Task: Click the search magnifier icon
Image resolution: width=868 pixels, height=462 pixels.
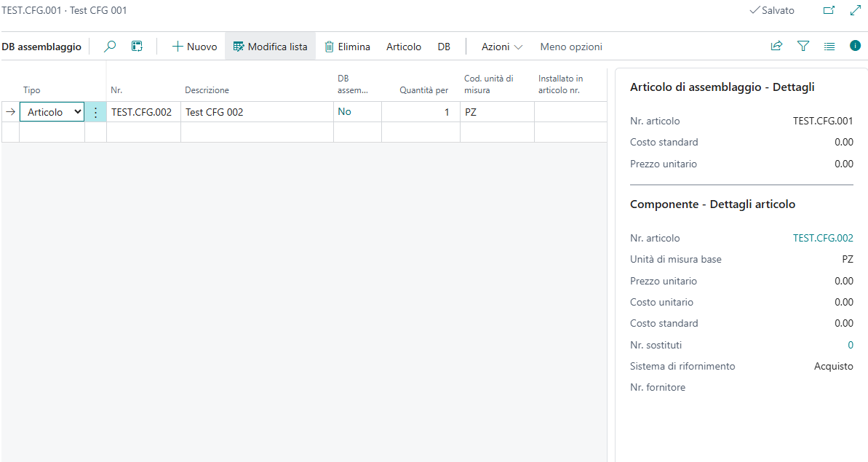Action: pyautogui.click(x=110, y=47)
